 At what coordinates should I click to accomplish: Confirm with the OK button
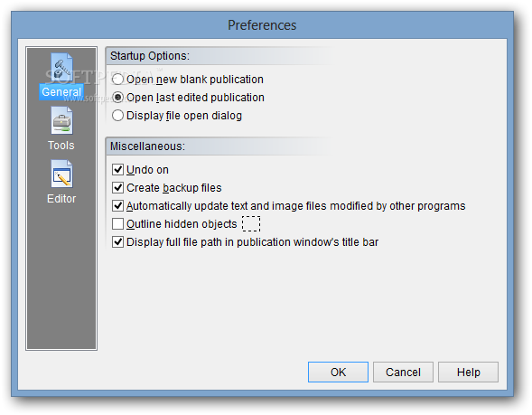click(338, 373)
